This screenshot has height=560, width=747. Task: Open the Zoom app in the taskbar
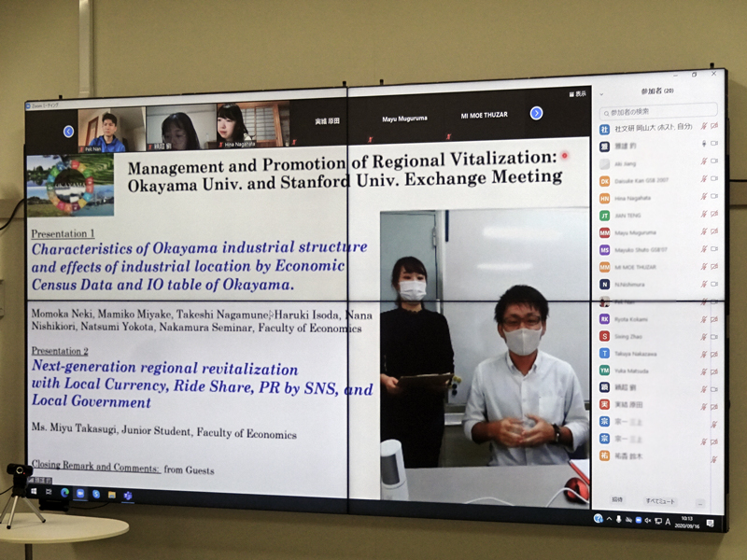coord(80,494)
